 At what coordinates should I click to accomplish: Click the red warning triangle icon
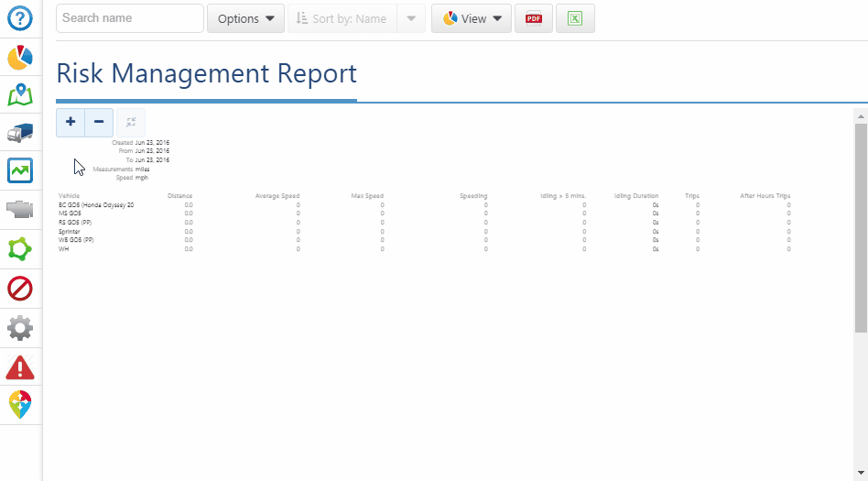click(20, 367)
